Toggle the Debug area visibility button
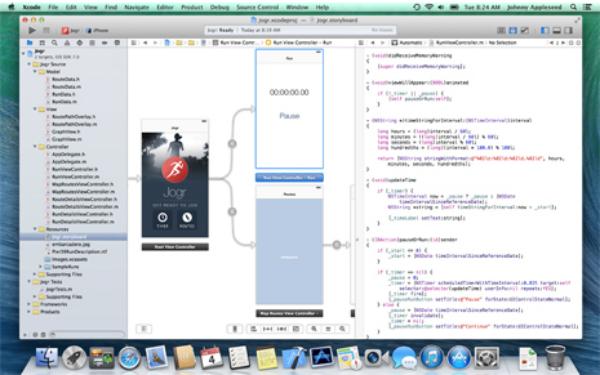Image resolution: width=600 pixels, height=375 pixels. pyautogui.click(x=556, y=30)
